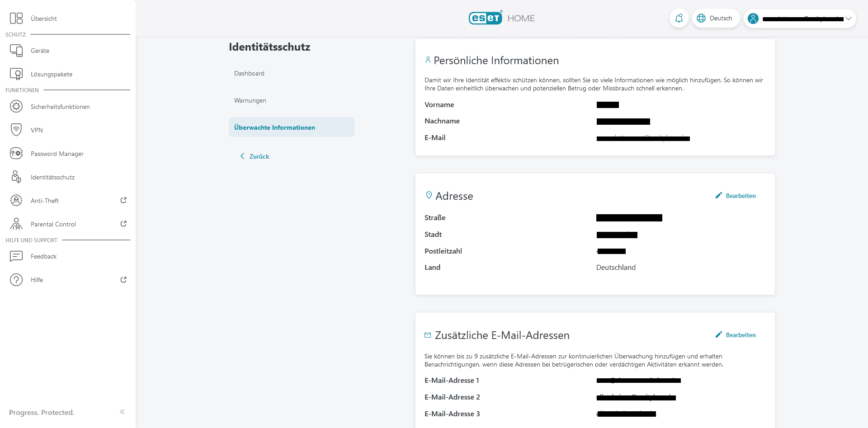
Task: Open the Übersicht overview icon
Action: (x=16, y=18)
